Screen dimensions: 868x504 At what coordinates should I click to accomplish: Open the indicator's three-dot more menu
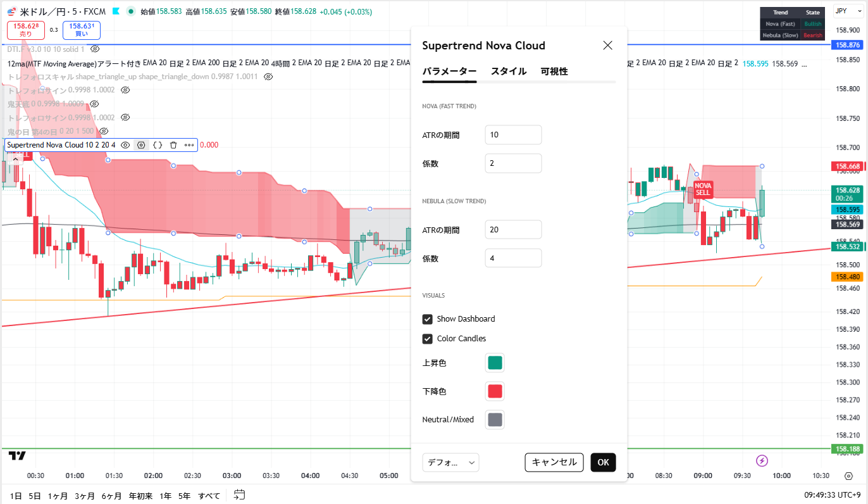189,145
